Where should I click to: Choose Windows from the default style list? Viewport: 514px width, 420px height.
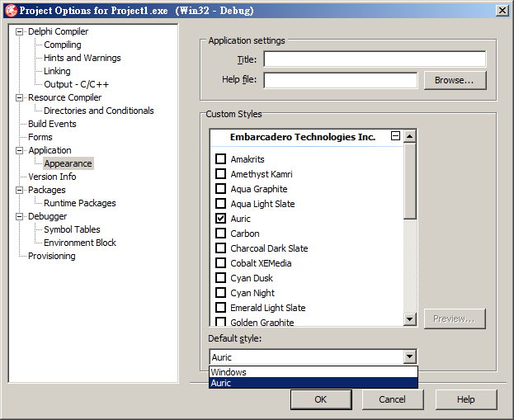coord(314,372)
